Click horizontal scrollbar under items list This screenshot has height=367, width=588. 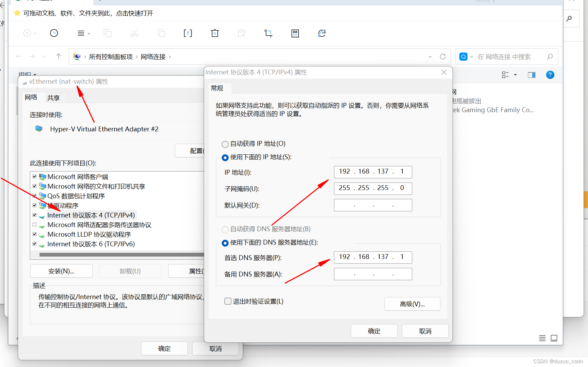(x=122, y=254)
